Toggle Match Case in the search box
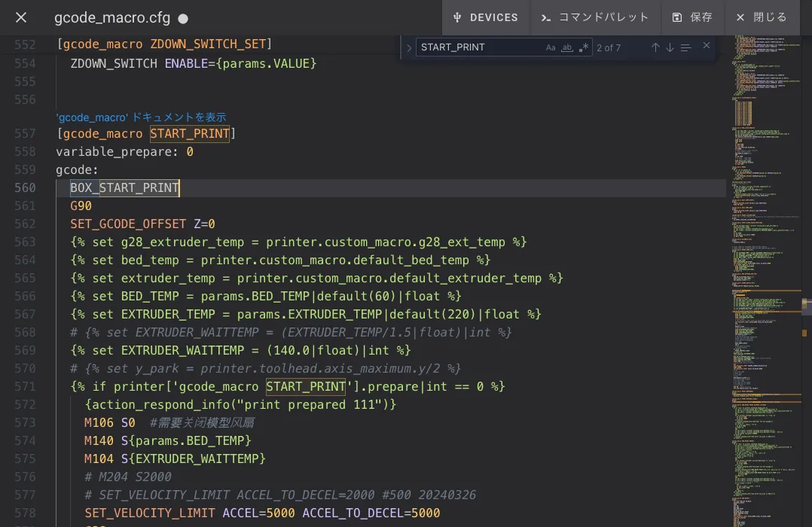 [551, 47]
